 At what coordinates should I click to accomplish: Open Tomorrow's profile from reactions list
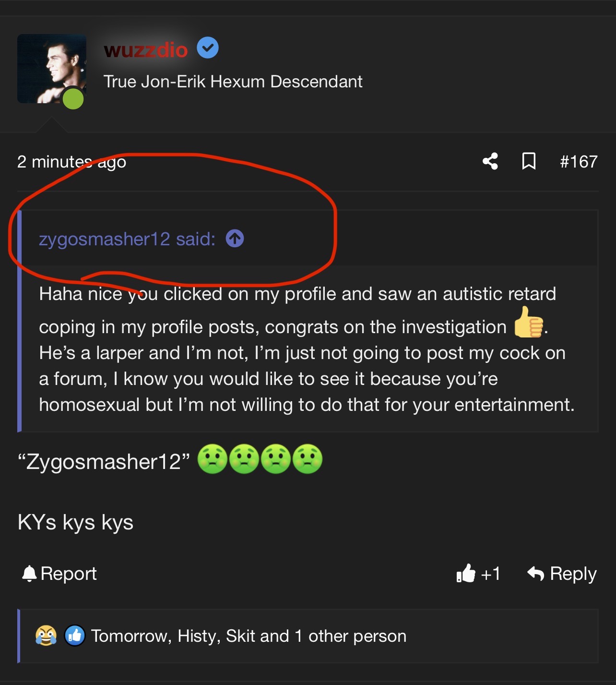130,636
